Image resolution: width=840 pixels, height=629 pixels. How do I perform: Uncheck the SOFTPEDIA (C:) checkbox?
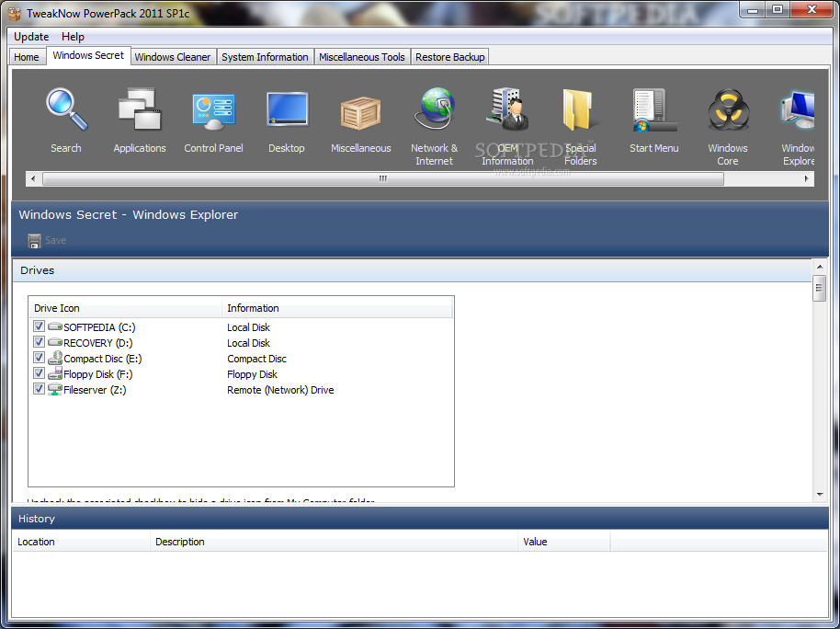39,326
